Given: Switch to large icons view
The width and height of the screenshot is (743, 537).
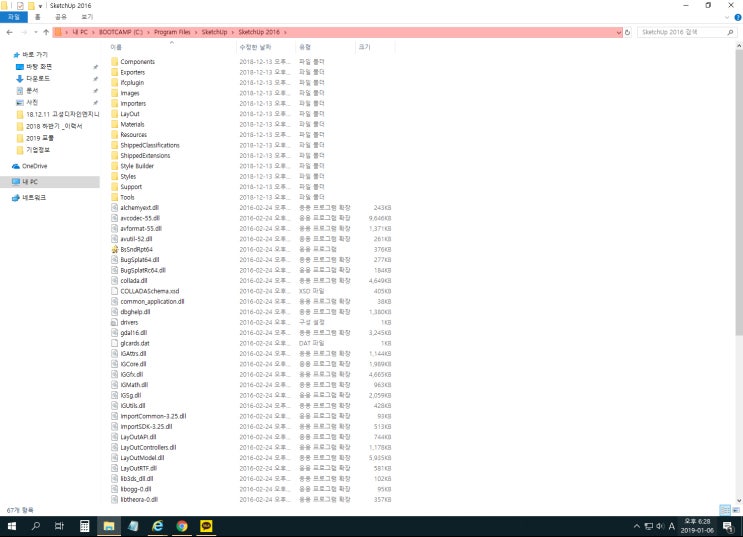Looking at the screenshot, I should coord(736,510).
